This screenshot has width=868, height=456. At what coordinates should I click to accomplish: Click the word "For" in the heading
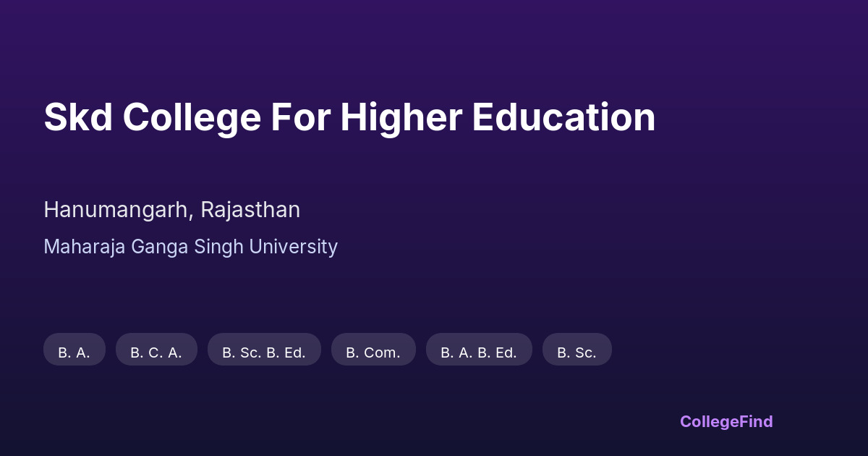click(300, 117)
